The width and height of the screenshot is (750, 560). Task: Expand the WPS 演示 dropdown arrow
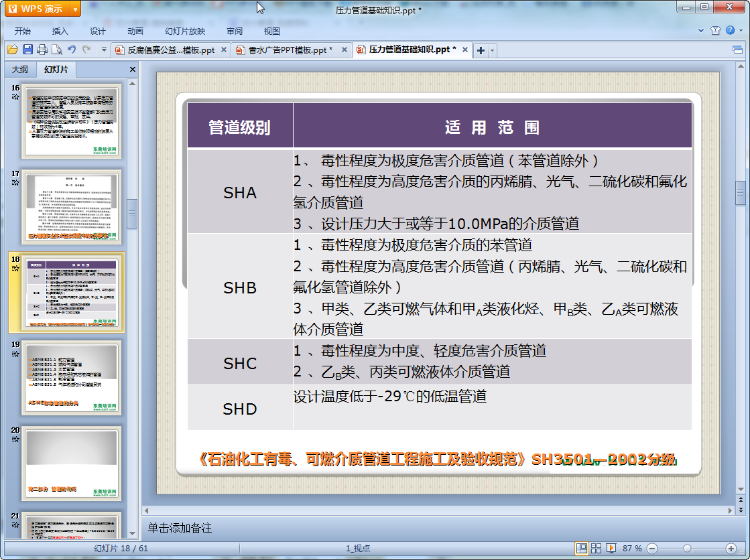point(76,9)
